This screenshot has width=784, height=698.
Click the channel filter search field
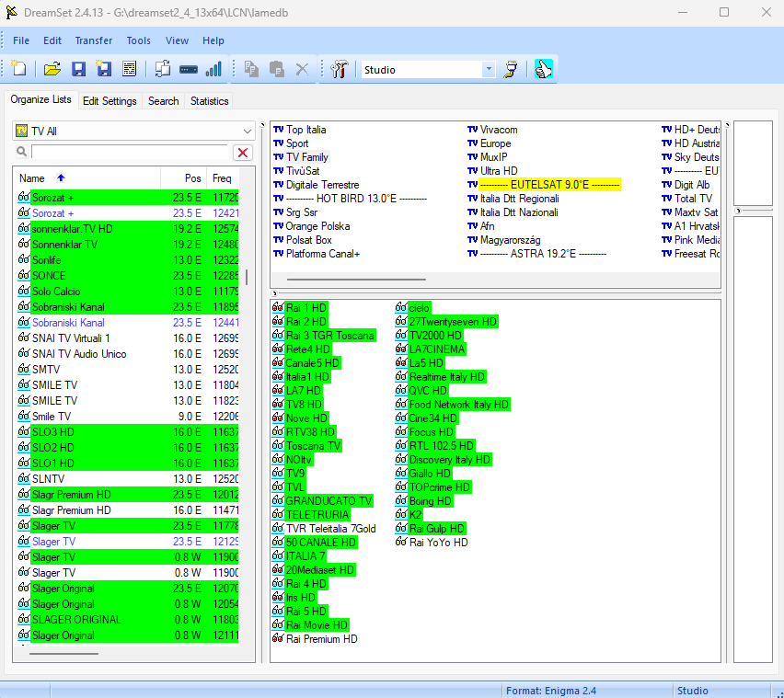pyautogui.click(x=130, y=152)
